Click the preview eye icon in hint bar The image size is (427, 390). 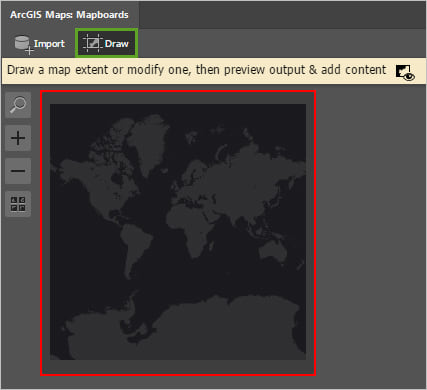405,72
